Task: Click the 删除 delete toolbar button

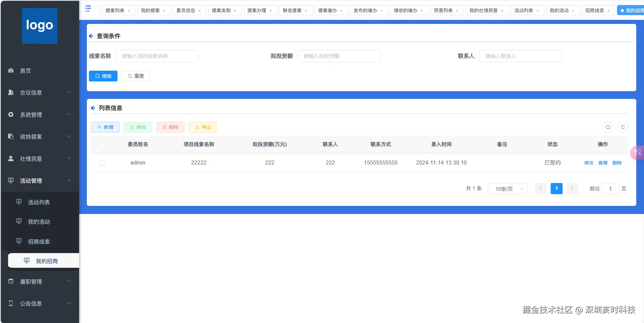Action: tap(170, 127)
